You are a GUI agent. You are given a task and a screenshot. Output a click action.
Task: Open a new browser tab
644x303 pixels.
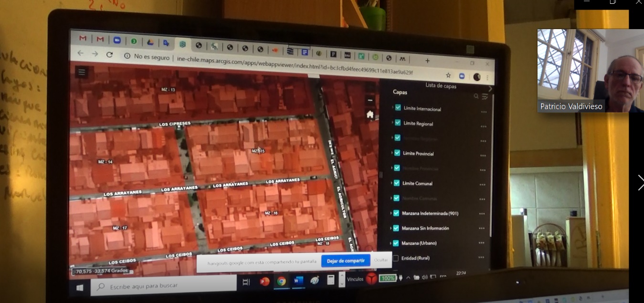[x=427, y=61]
